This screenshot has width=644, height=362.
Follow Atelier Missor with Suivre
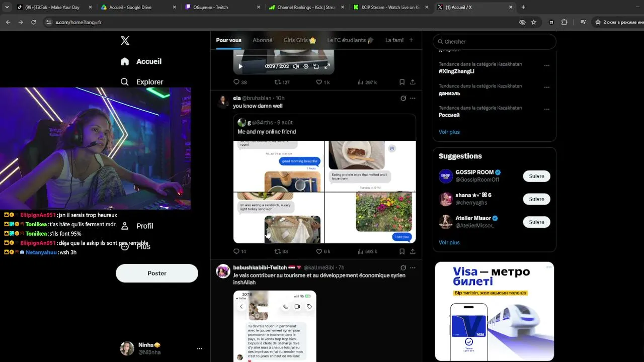click(536, 222)
